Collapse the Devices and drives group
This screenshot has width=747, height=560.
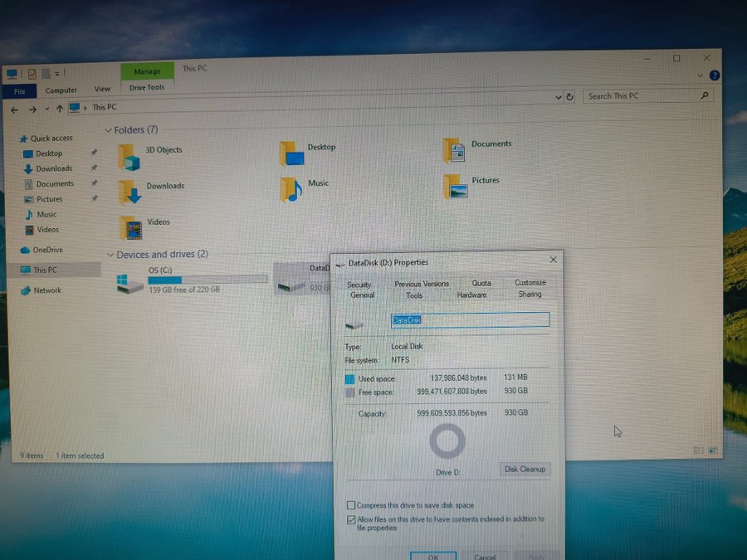tap(110, 255)
